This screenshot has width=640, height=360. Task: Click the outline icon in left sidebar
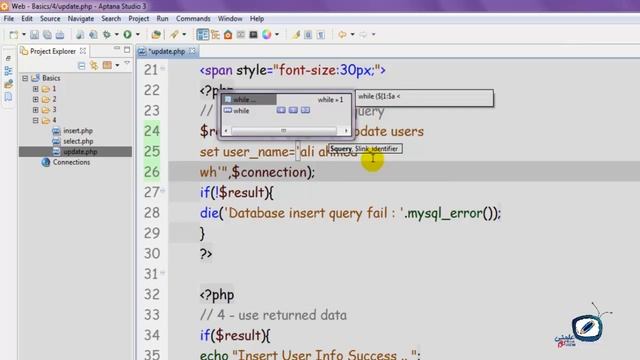point(8,71)
